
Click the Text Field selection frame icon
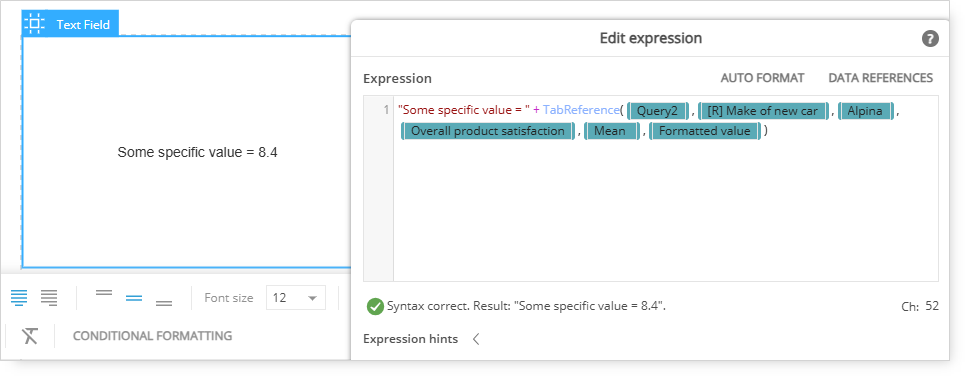coord(34,24)
